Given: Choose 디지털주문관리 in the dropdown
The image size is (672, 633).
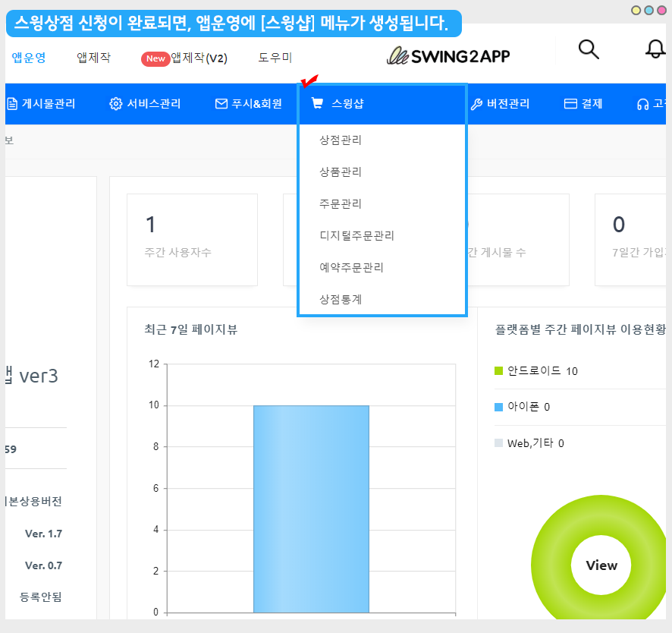Looking at the screenshot, I should click(357, 236).
